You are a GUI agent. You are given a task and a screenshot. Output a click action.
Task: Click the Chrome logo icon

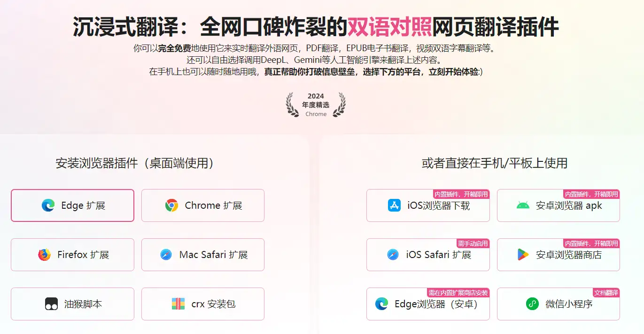[x=171, y=205]
